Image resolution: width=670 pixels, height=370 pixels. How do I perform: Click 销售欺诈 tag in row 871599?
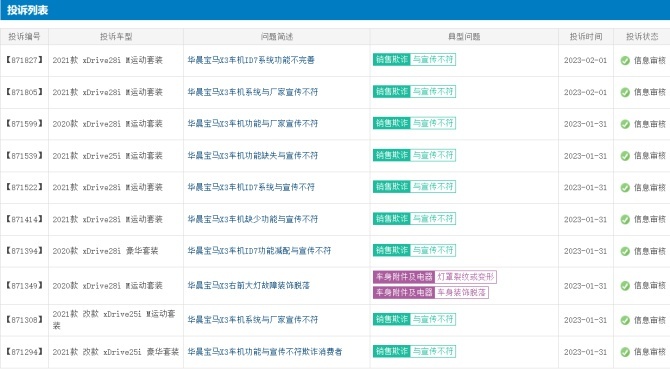click(x=391, y=123)
